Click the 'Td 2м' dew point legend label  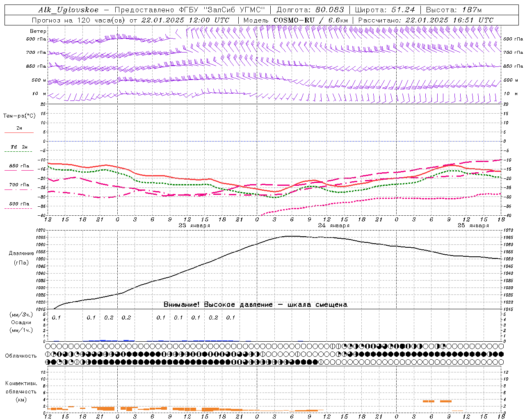[x=19, y=147]
